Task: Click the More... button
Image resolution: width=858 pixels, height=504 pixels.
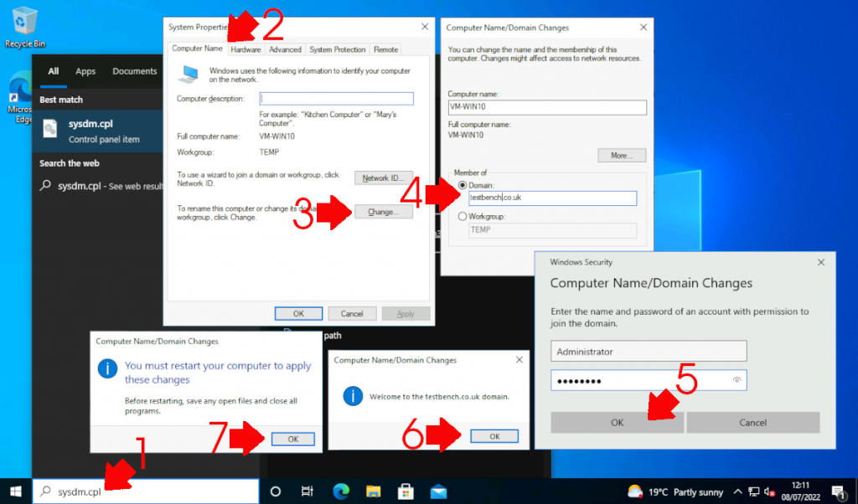Action: pyautogui.click(x=622, y=156)
